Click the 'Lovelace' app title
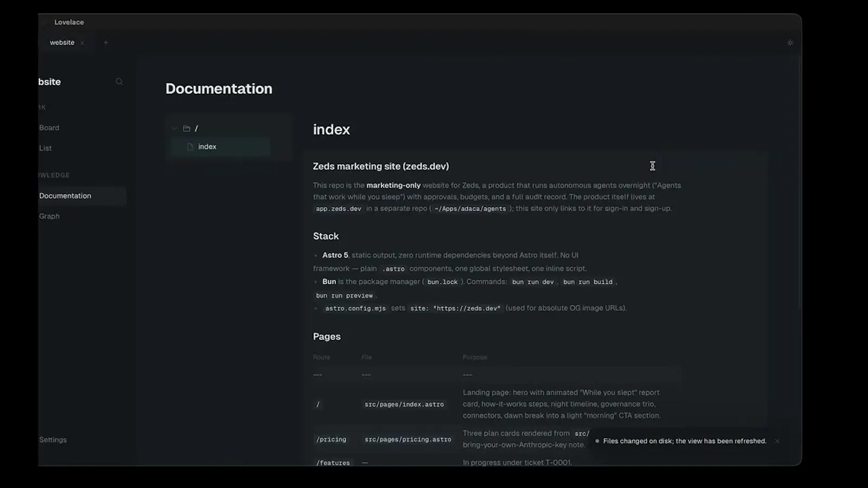This screenshot has width=868, height=488. click(69, 22)
